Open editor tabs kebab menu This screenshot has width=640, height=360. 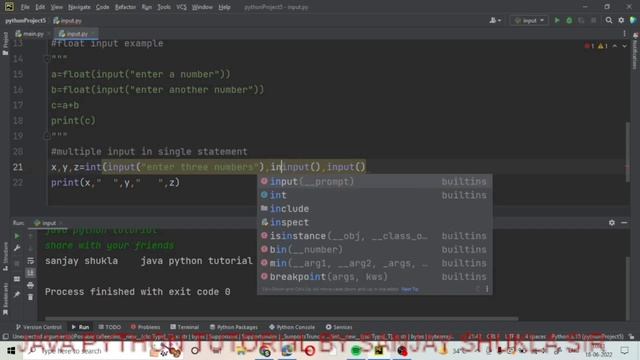624,33
